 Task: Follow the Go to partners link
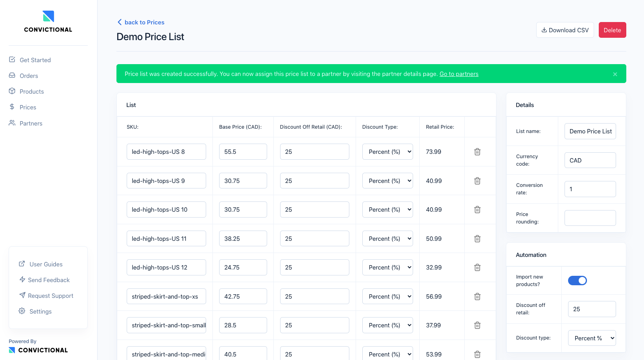point(459,74)
